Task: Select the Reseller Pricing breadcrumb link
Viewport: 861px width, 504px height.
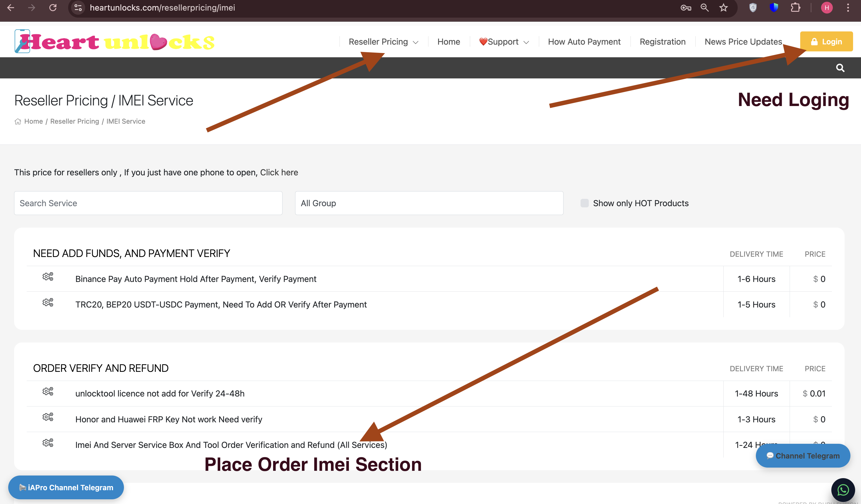Action: coord(75,121)
